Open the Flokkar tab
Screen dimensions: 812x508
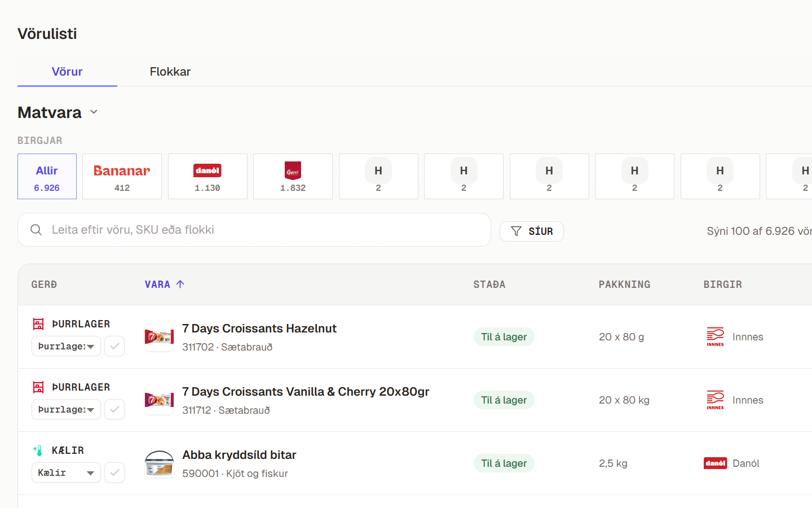170,72
